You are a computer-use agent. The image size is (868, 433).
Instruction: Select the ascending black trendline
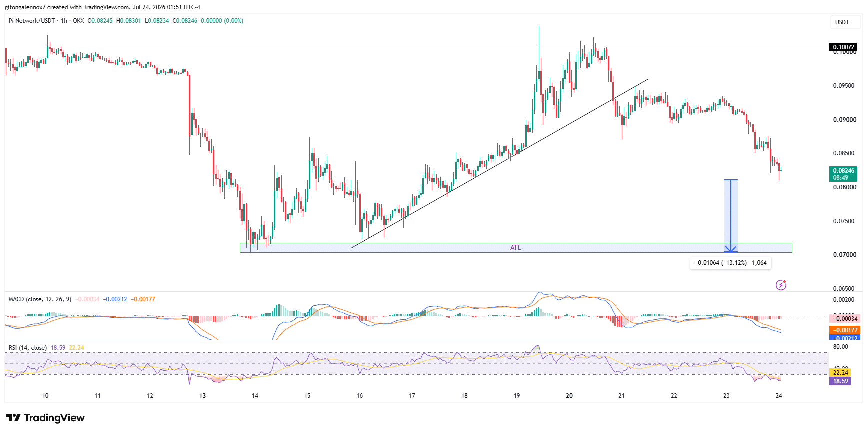pos(500,163)
